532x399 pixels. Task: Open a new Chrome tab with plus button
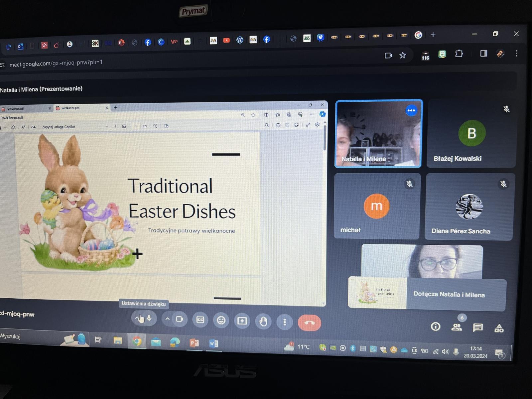[433, 35]
